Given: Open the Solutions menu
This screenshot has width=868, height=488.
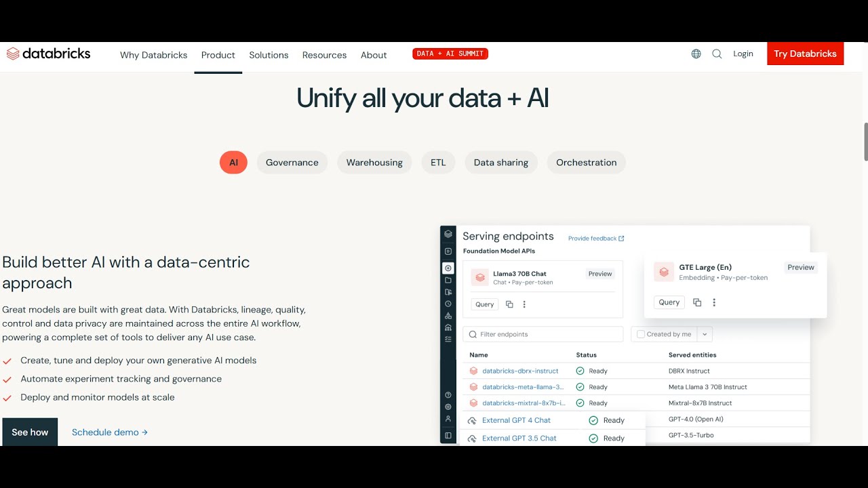Looking at the screenshot, I should [269, 55].
